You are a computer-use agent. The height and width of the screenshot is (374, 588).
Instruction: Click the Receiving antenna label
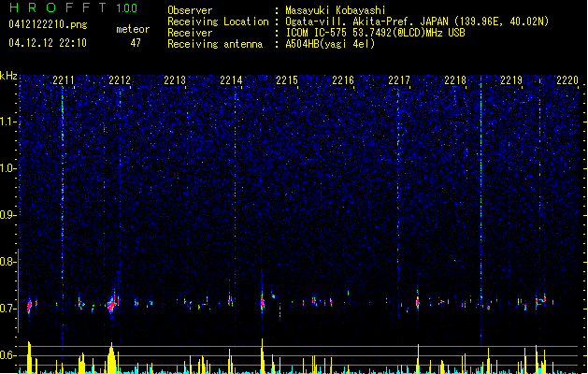tap(215, 44)
